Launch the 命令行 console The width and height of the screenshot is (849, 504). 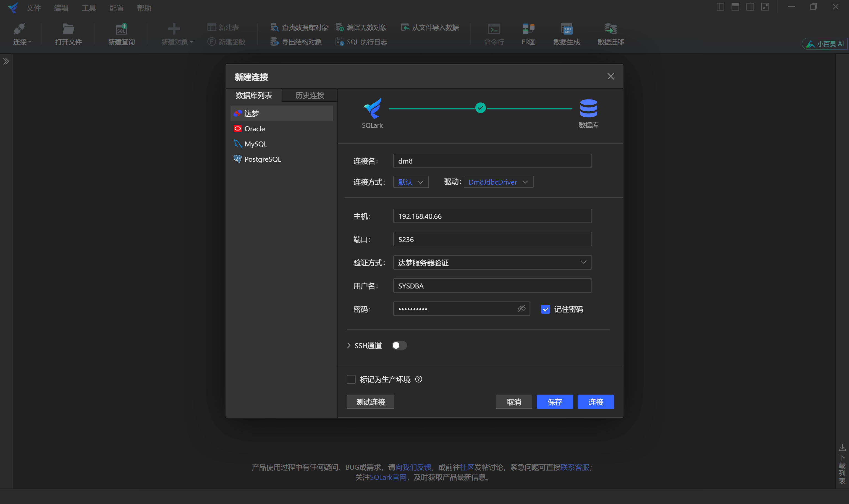pyautogui.click(x=494, y=33)
